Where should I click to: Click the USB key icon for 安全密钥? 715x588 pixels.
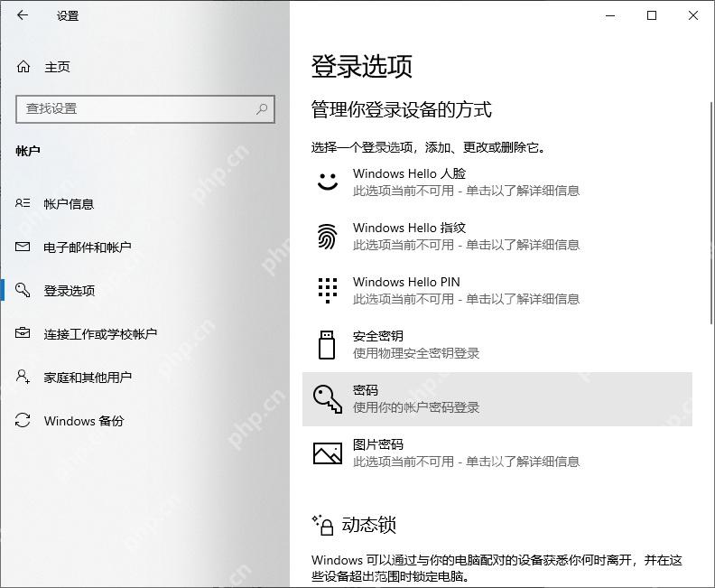click(x=327, y=344)
